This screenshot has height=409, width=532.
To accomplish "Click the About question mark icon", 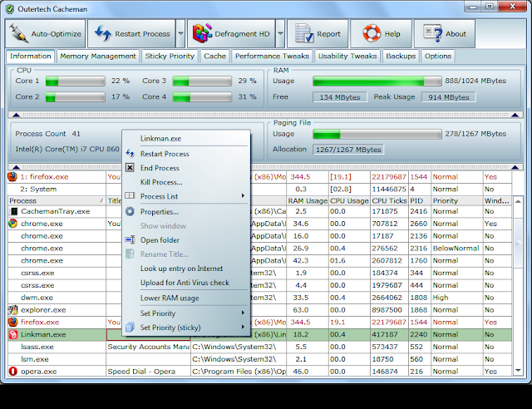I will [x=433, y=33].
